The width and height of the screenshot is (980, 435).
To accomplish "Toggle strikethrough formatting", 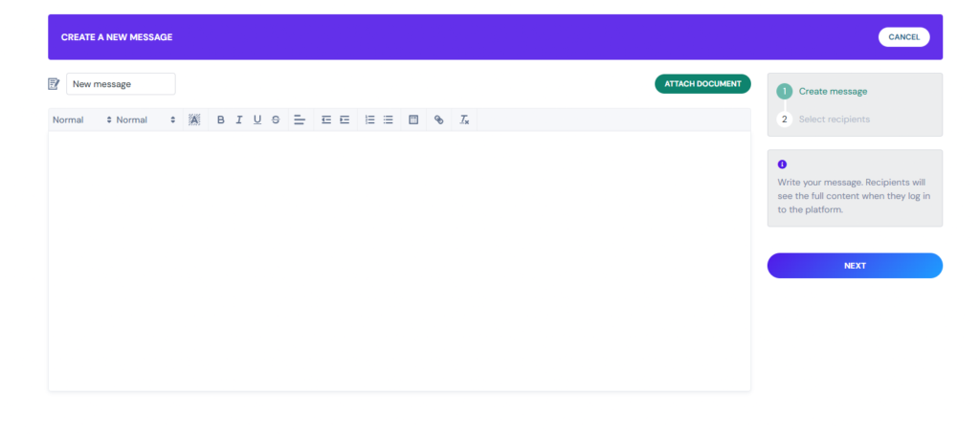I will [x=276, y=120].
